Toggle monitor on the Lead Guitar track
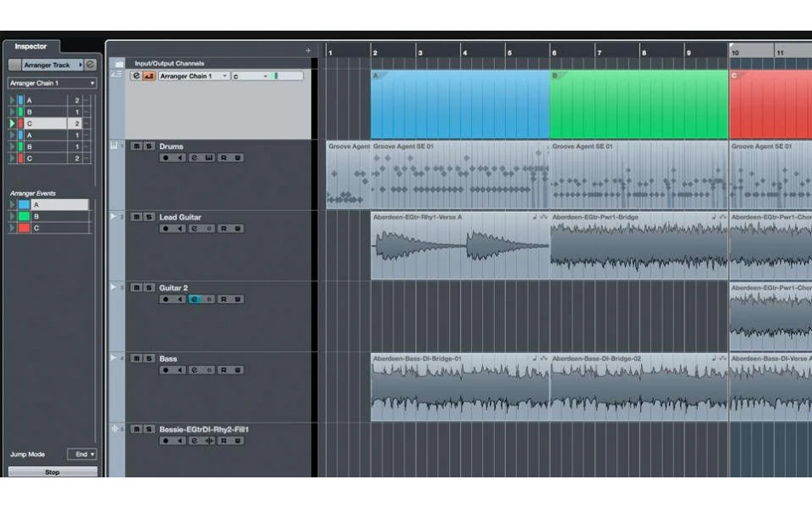This screenshot has height=508, width=812. point(179,229)
